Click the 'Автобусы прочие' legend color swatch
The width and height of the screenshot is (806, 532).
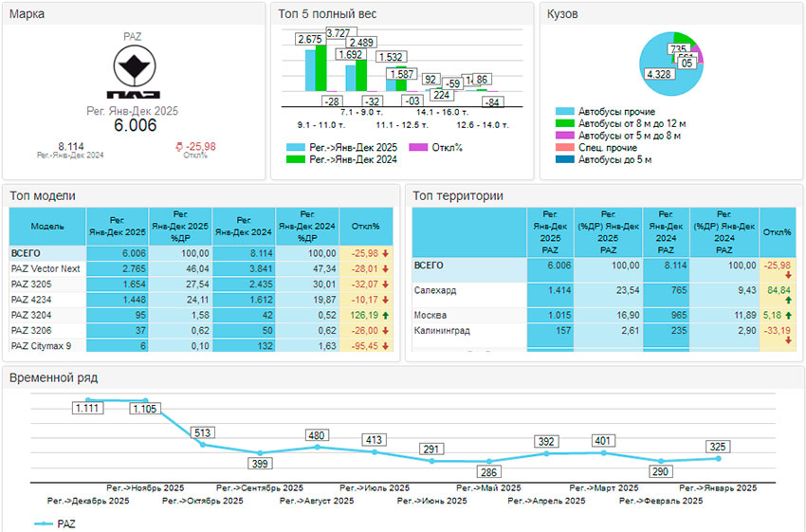564,112
